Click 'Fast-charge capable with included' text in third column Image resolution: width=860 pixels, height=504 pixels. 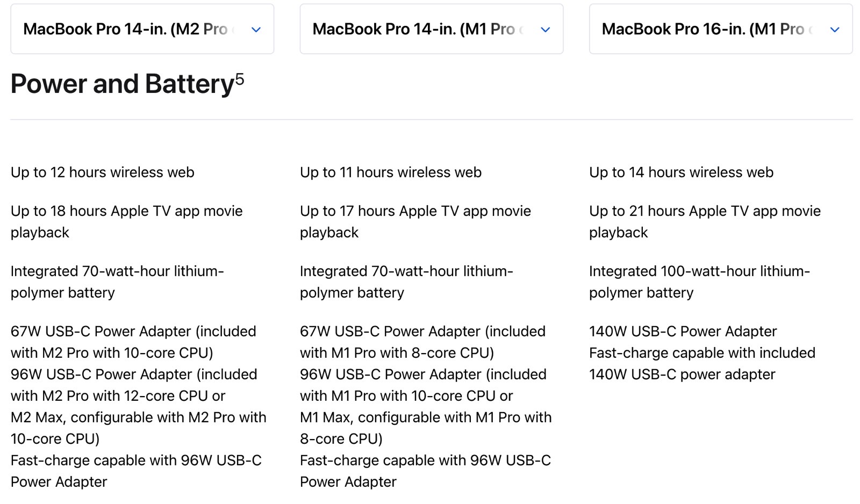click(x=702, y=353)
